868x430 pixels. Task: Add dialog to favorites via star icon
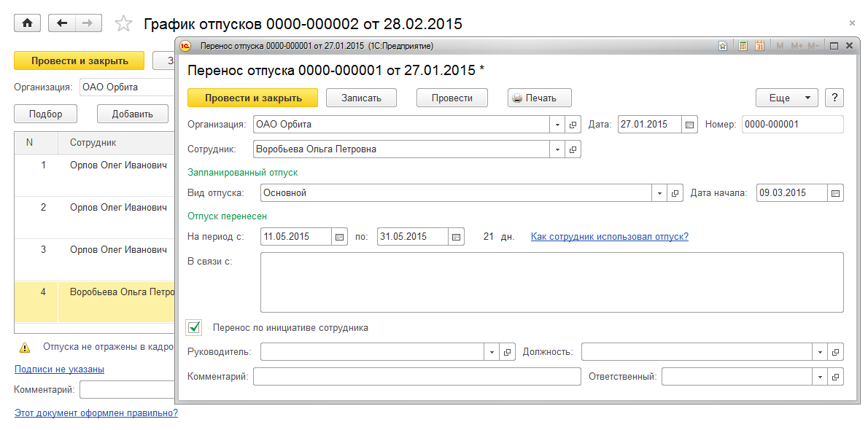[x=723, y=46]
